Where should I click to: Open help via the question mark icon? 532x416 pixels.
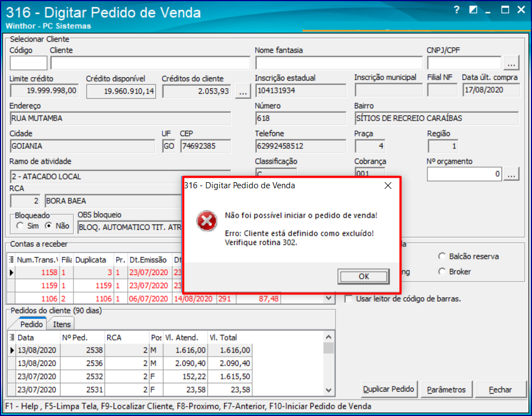tap(457, 10)
